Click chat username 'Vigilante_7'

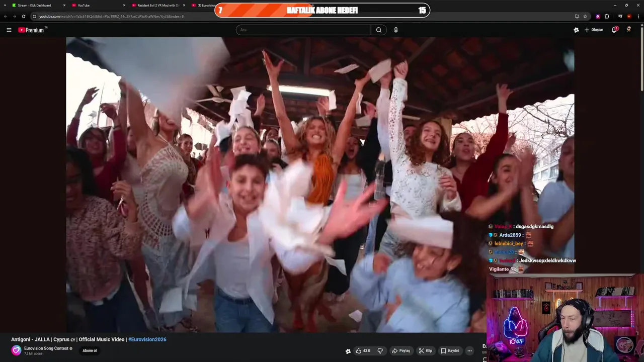pos(502,269)
